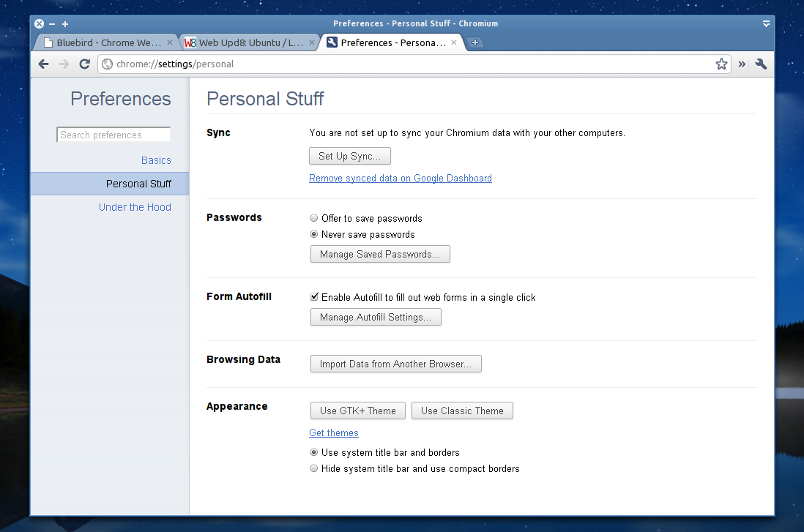Open the window menu arrow in title bar

[766, 23]
